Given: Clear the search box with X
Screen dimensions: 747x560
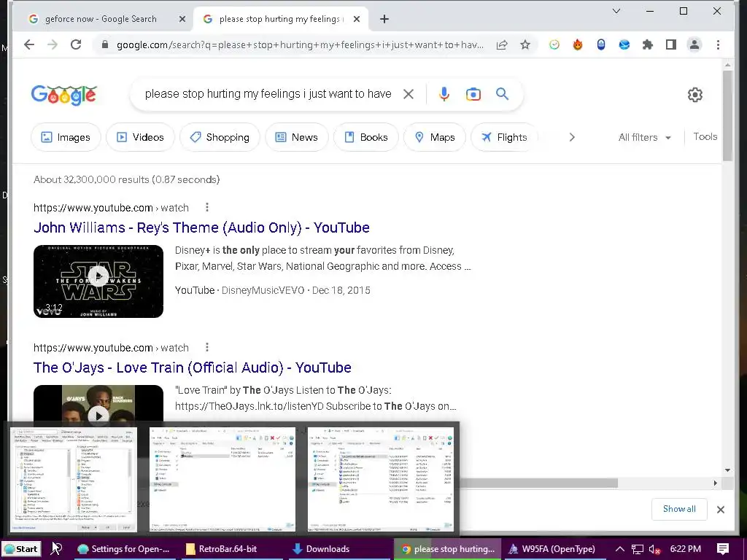Looking at the screenshot, I should [x=409, y=94].
